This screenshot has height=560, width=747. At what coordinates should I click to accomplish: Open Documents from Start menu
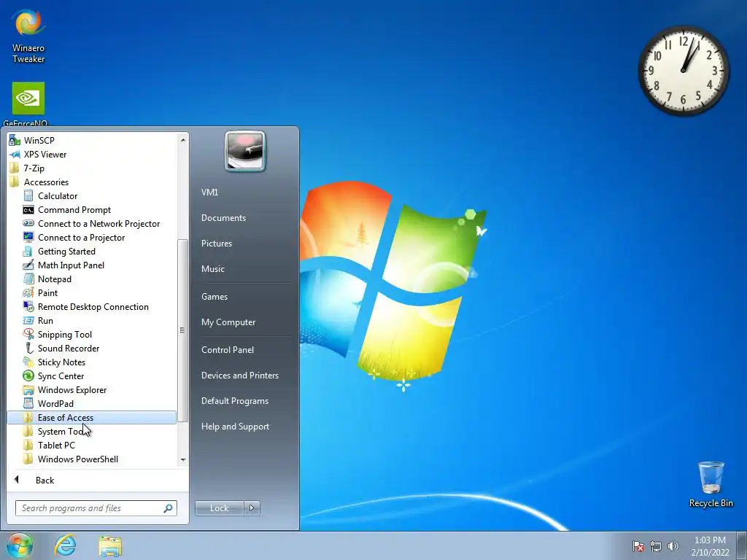click(223, 217)
